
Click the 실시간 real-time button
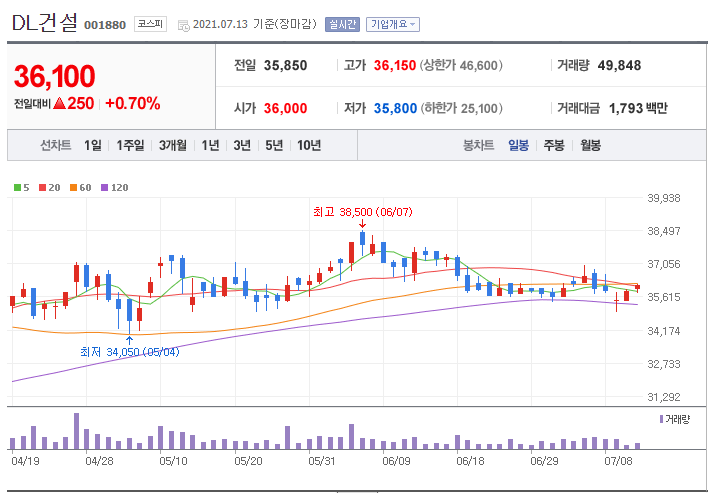(342, 24)
